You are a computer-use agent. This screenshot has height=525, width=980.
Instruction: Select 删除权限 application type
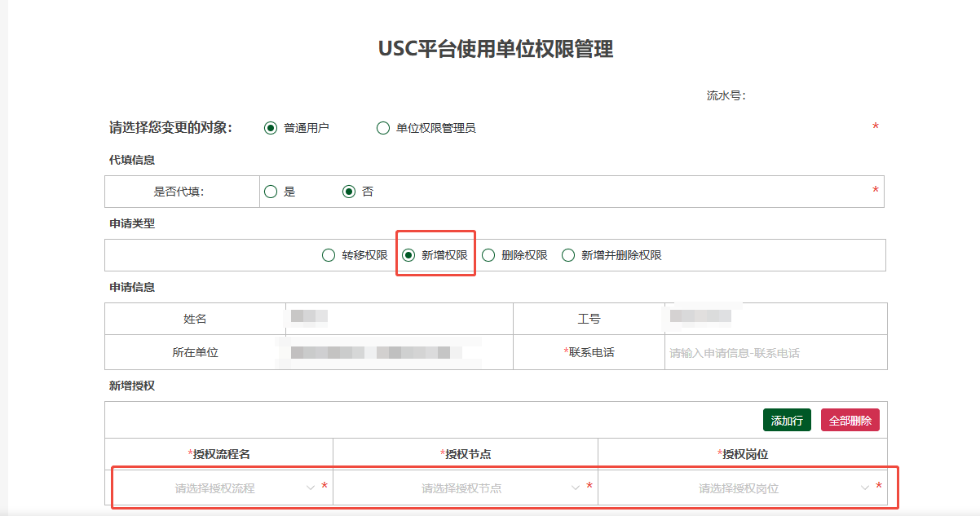pos(488,255)
